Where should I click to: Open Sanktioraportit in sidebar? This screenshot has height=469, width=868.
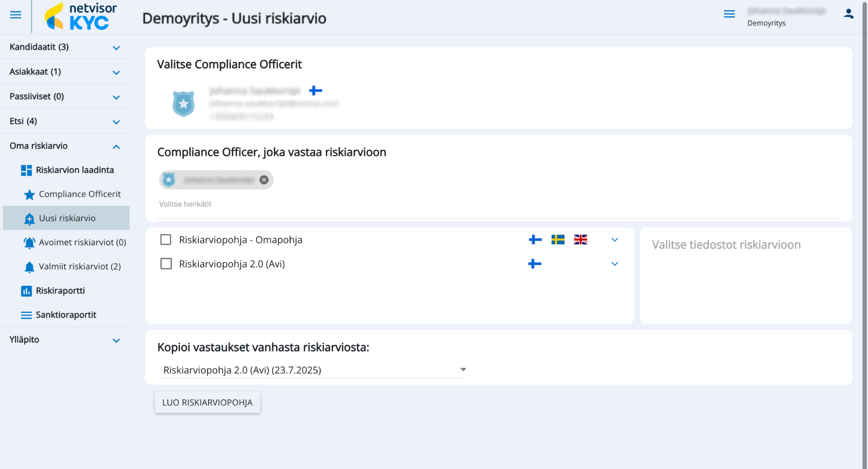click(x=66, y=315)
